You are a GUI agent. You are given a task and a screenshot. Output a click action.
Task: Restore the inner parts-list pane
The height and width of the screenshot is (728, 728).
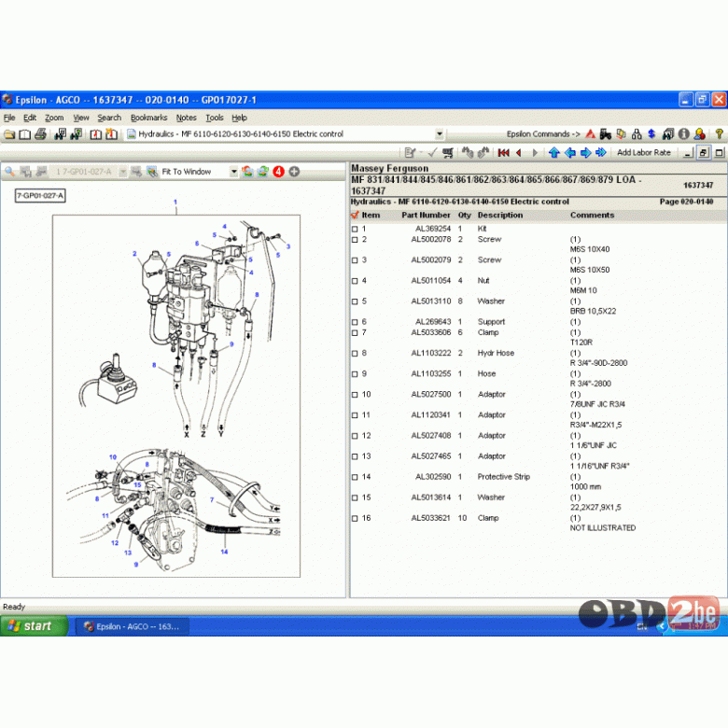(704, 153)
